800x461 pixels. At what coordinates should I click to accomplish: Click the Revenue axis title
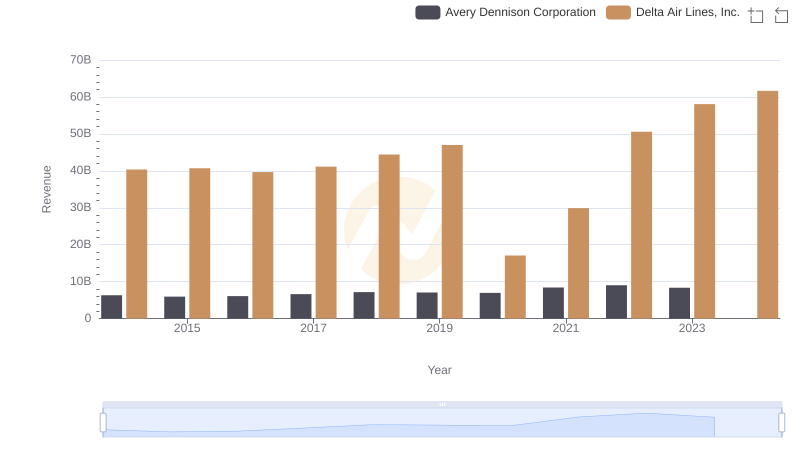tap(46, 189)
